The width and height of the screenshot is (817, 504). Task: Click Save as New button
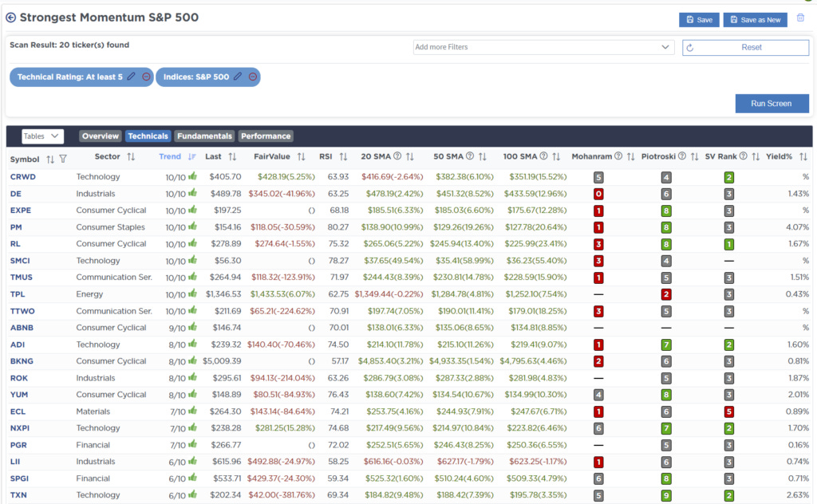click(x=756, y=20)
